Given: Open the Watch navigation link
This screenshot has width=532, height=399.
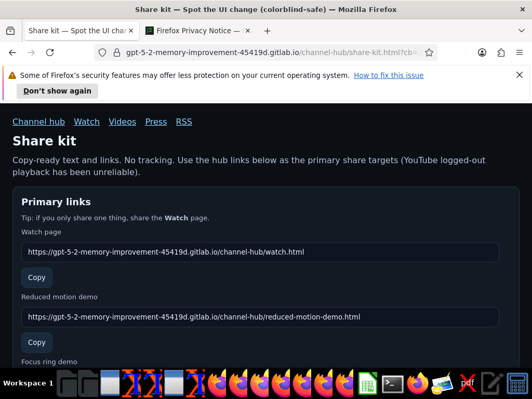Looking at the screenshot, I should click(87, 122).
